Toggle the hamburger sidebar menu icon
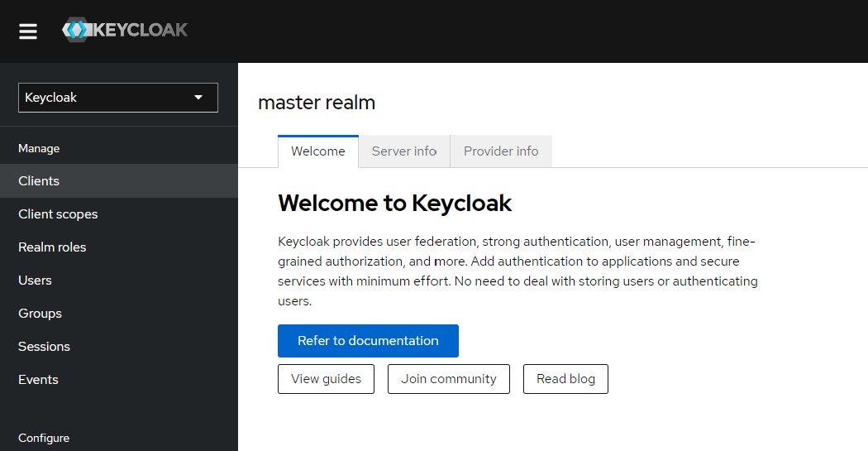The height and width of the screenshot is (451, 868). [28, 31]
